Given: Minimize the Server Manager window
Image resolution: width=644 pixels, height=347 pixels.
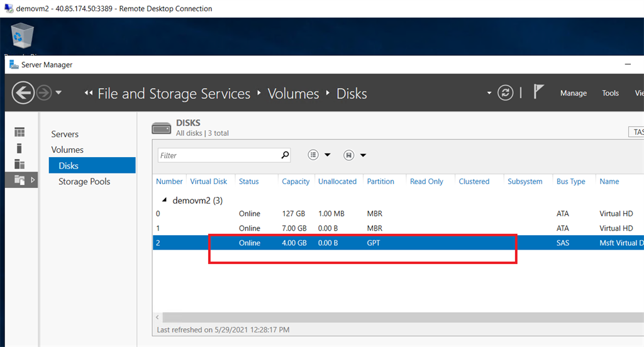Looking at the screenshot, I should 628,64.
